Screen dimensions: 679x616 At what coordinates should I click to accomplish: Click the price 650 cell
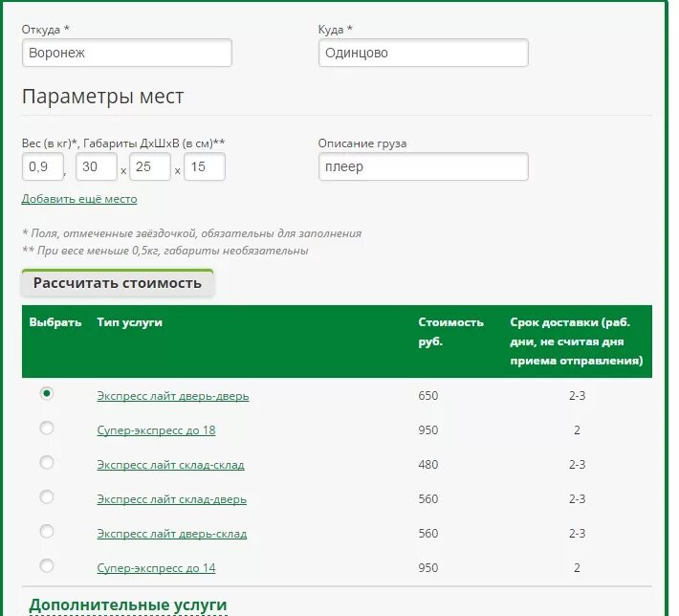[428, 396]
